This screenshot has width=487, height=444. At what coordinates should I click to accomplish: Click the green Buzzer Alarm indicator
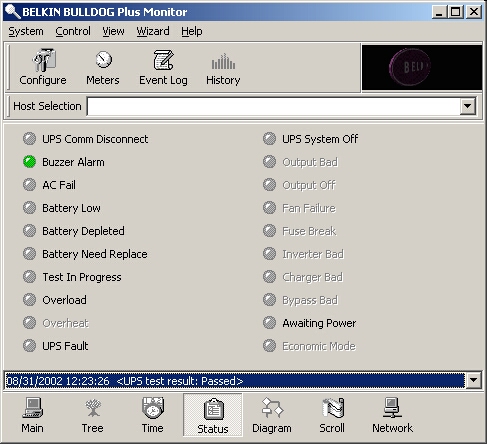[x=29, y=162]
